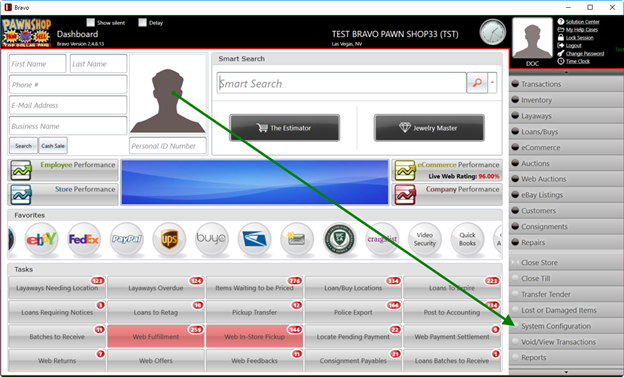The height and width of the screenshot is (377, 624).
Task: Open the Loans/Buys menu
Action: [x=566, y=132]
